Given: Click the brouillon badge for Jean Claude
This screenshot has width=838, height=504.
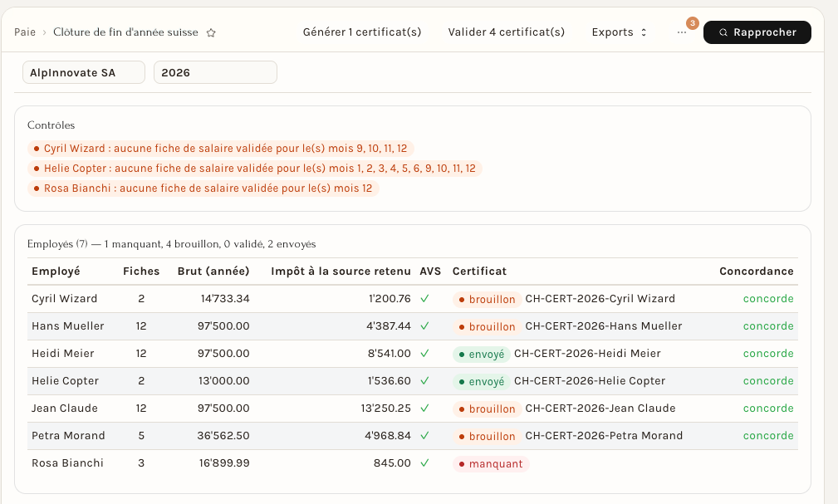Looking at the screenshot, I should [x=487, y=409].
